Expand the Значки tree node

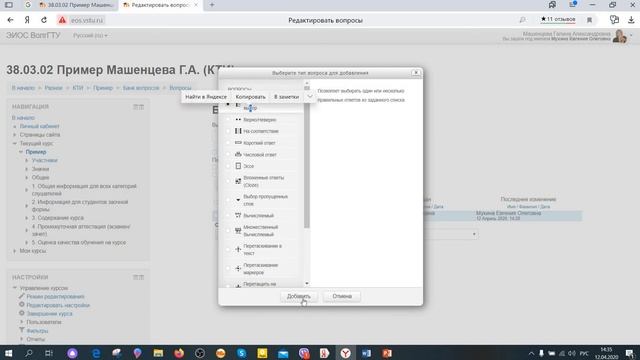27,169
